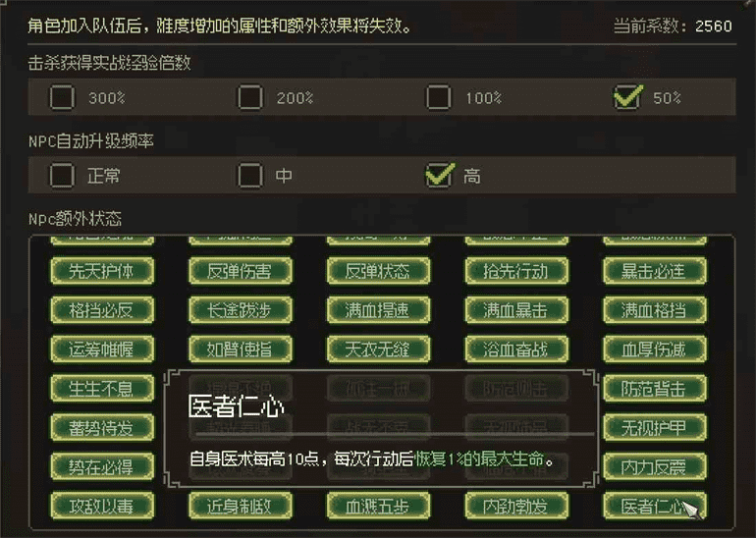The image size is (756, 538).
Task: Tick the 100% experience multiplier checkbox
Action: [438, 97]
